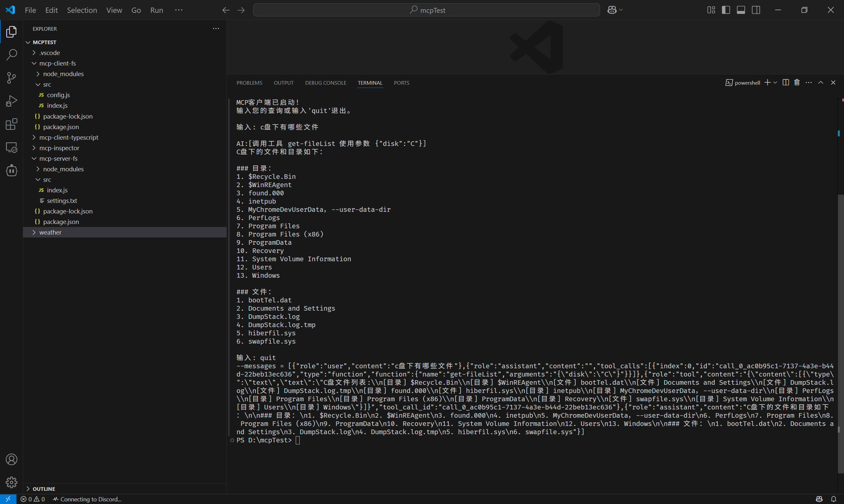844x504 pixels.
Task: Open the Extensions view
Action: tap(12, 124)
